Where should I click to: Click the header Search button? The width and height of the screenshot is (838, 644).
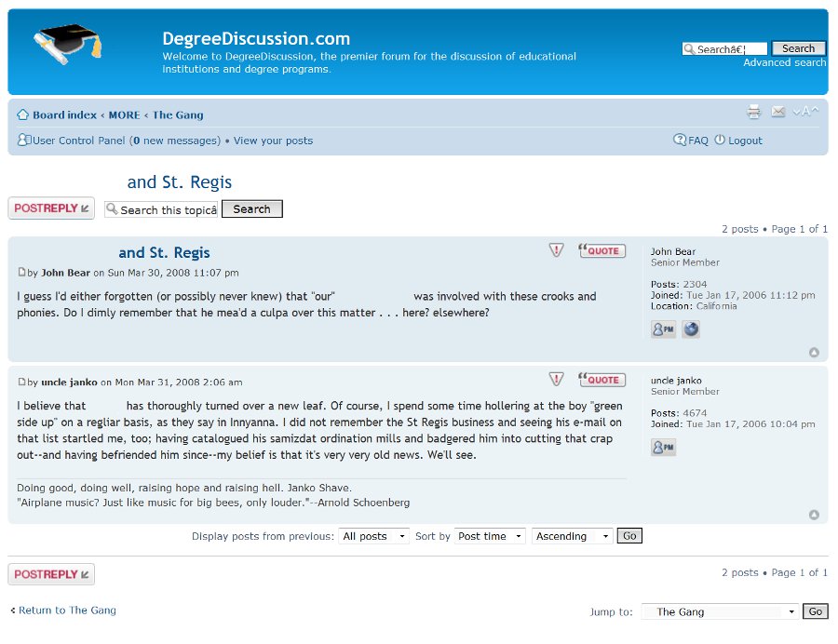click(x=799, y=48)
